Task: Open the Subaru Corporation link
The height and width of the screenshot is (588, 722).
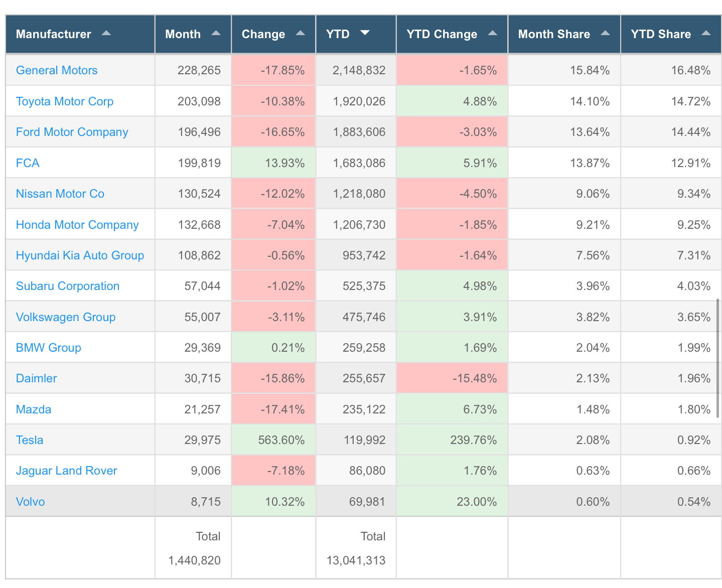Action: 68,286
